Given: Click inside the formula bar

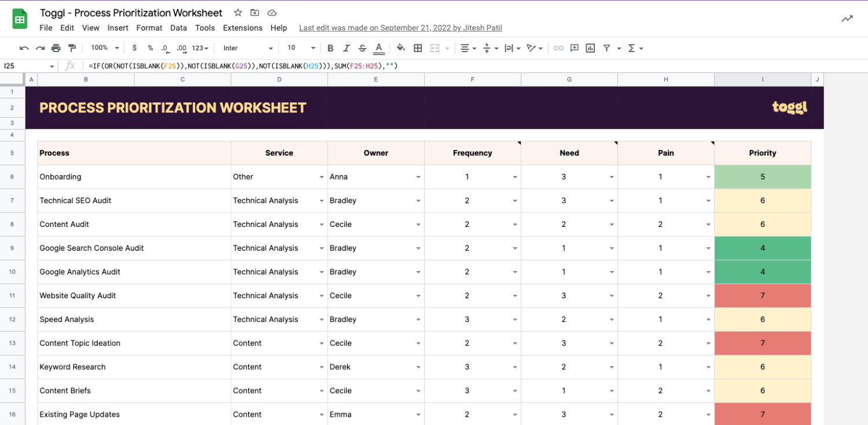Looking at the screenshot, I should tap(463, 66).
